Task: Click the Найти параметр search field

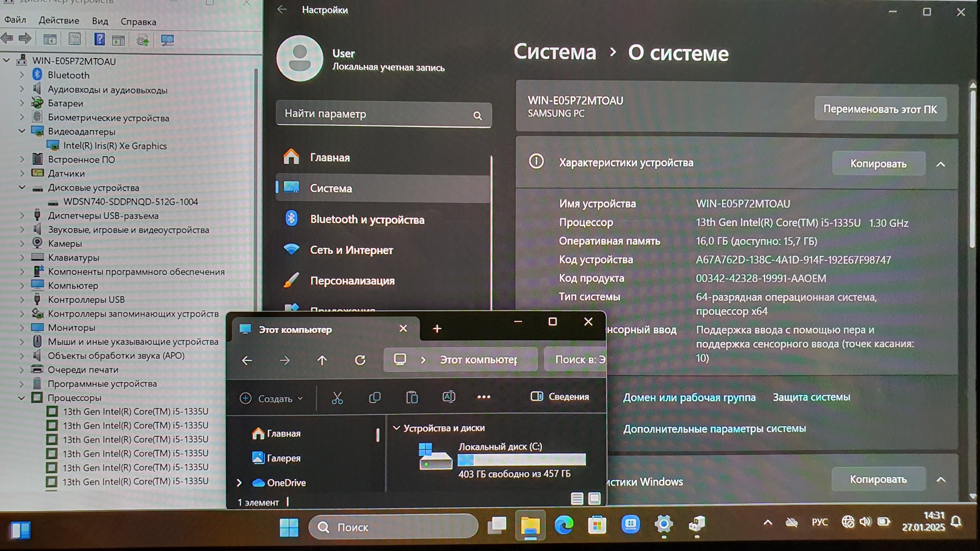Action: [x=373, y=114]
